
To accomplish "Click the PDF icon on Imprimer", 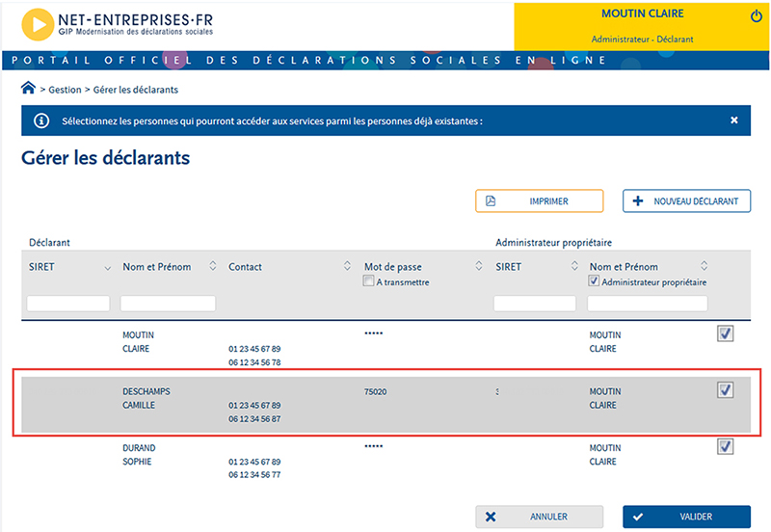I will pos(491,201).
